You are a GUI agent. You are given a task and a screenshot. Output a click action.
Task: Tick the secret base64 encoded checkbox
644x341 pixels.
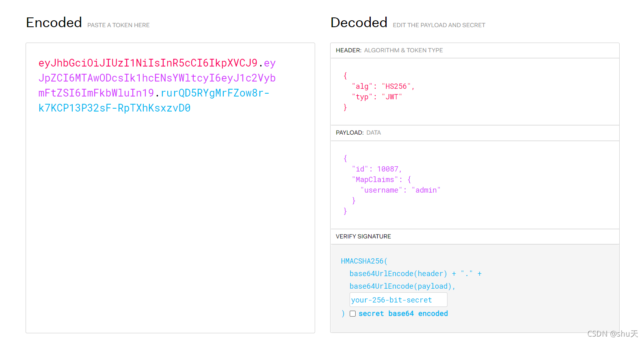tap(352, 313)
